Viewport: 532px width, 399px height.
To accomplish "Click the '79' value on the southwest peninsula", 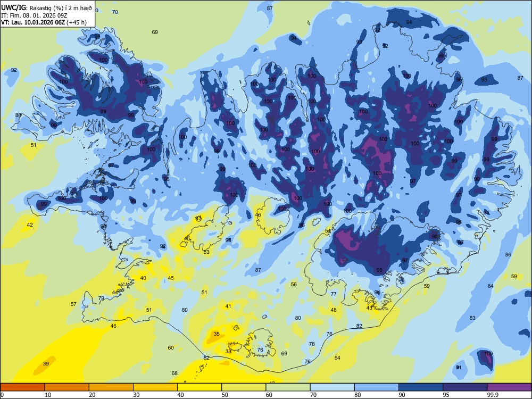I will coord(101,298).
